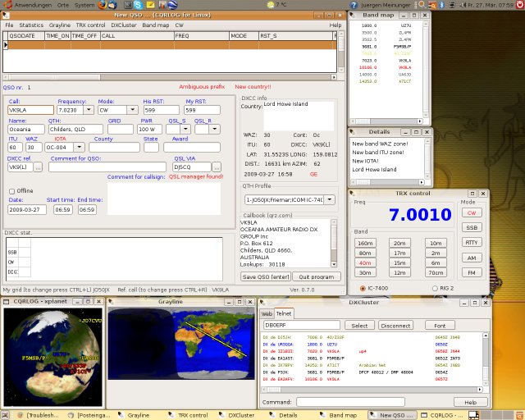Viewport: 525px width, 420px height.
Task: Click Save QSO [enter] button
Action: pyautogui.click(x=266, y=276)
